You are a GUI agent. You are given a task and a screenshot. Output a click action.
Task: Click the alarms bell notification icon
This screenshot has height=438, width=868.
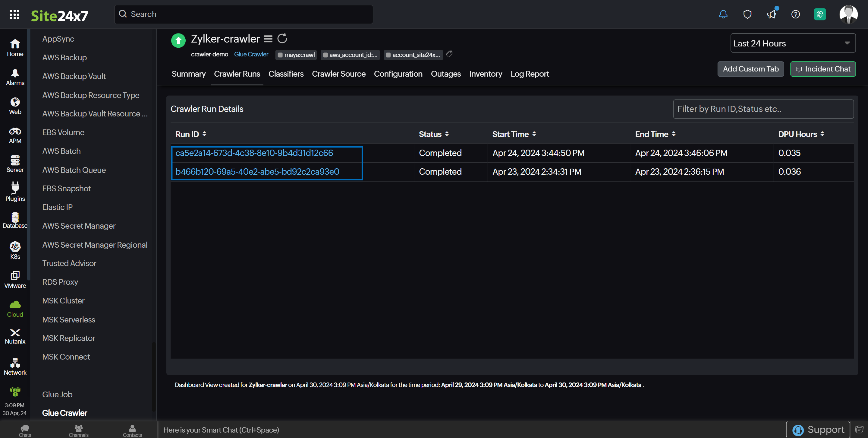coord(723,14)
